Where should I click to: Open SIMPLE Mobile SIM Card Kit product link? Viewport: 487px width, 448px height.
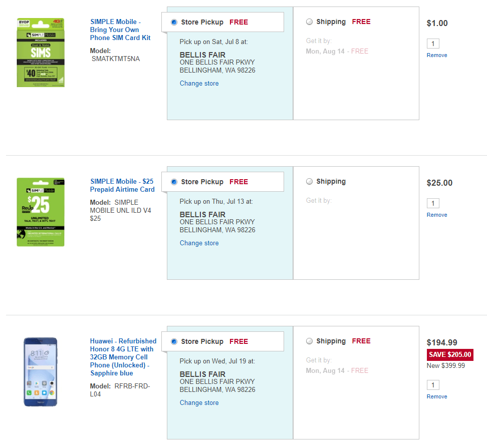120,30
